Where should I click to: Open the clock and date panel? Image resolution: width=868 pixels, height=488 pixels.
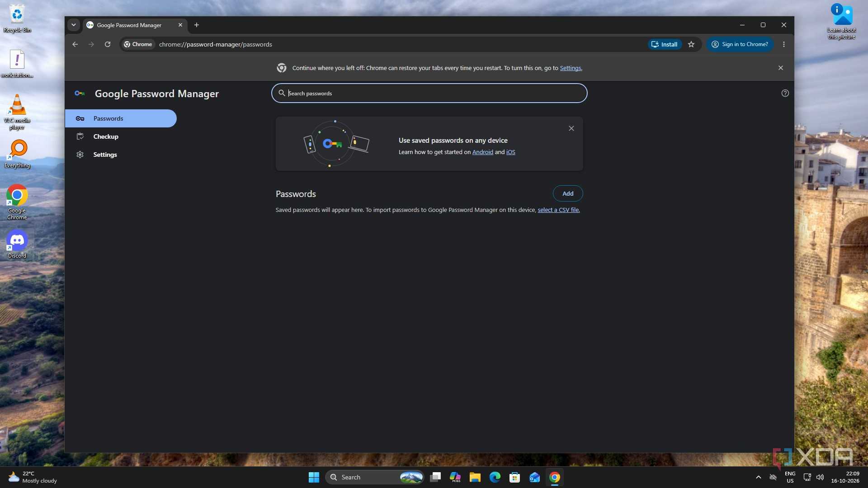click(x=845, y=477)
